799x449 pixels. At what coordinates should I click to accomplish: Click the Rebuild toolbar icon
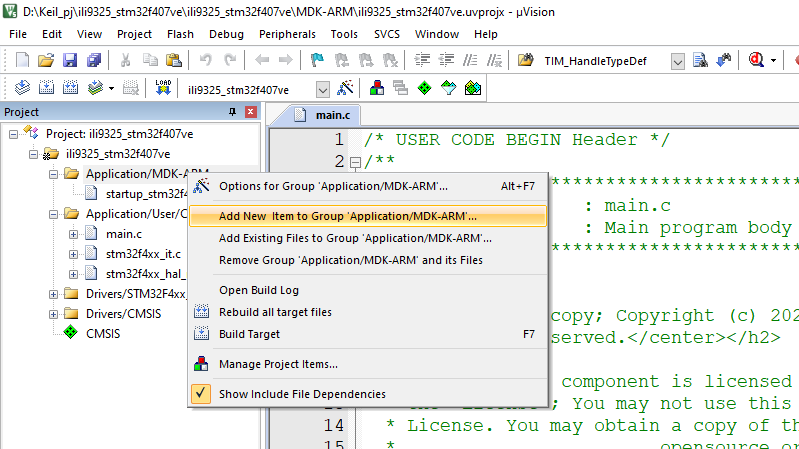(70, 88)
